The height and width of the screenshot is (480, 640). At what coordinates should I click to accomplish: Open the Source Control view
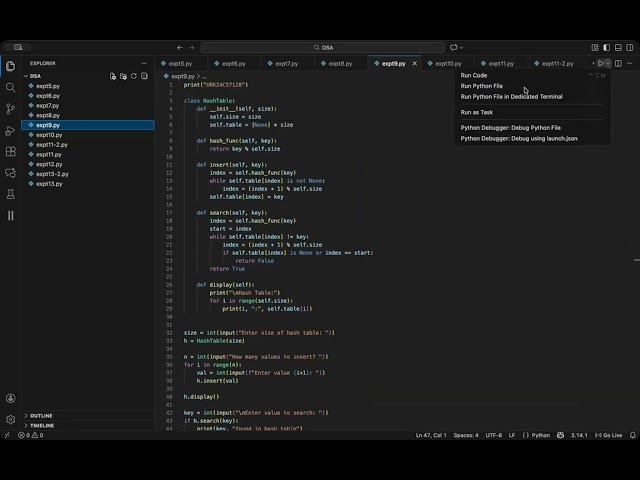click(11, 109)
